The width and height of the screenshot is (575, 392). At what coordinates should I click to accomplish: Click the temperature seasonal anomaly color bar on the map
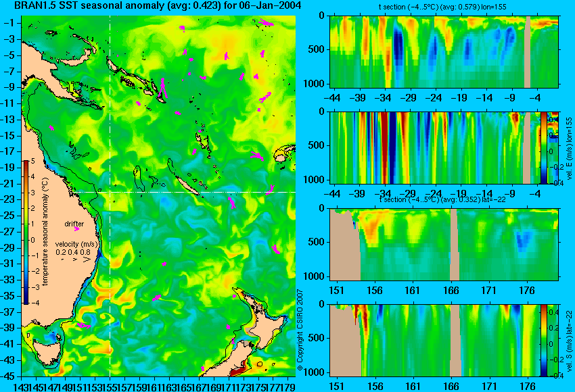point(26,232)
